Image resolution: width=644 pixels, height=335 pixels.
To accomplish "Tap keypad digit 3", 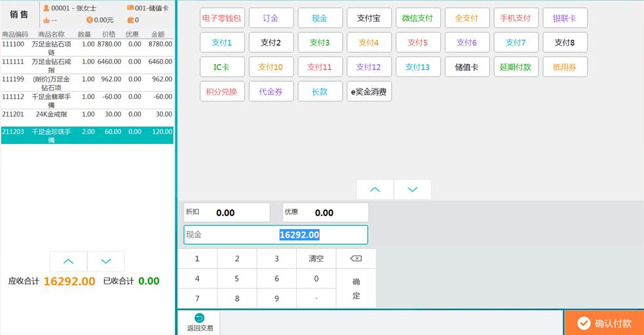I will pyautogui.click(x=276, y=258).
